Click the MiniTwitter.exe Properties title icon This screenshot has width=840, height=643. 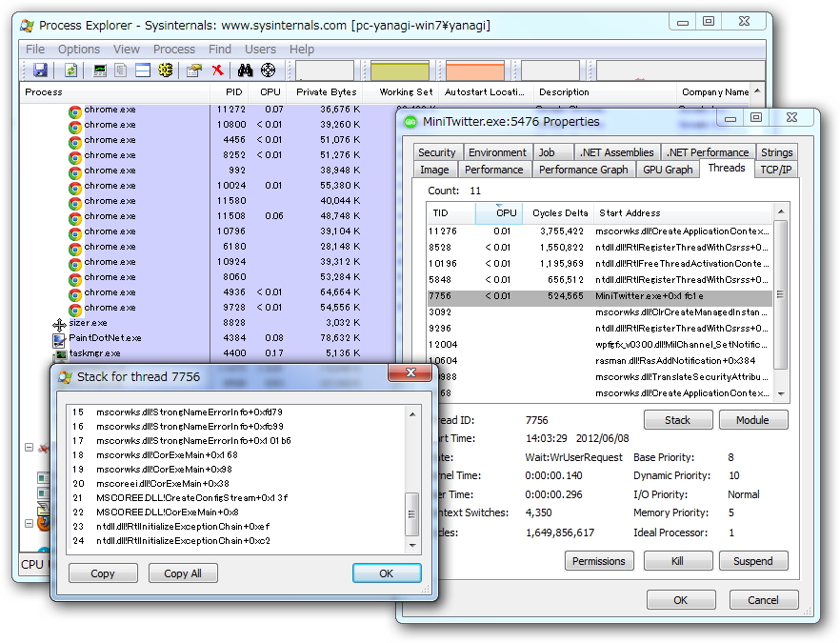pos(410,122)
